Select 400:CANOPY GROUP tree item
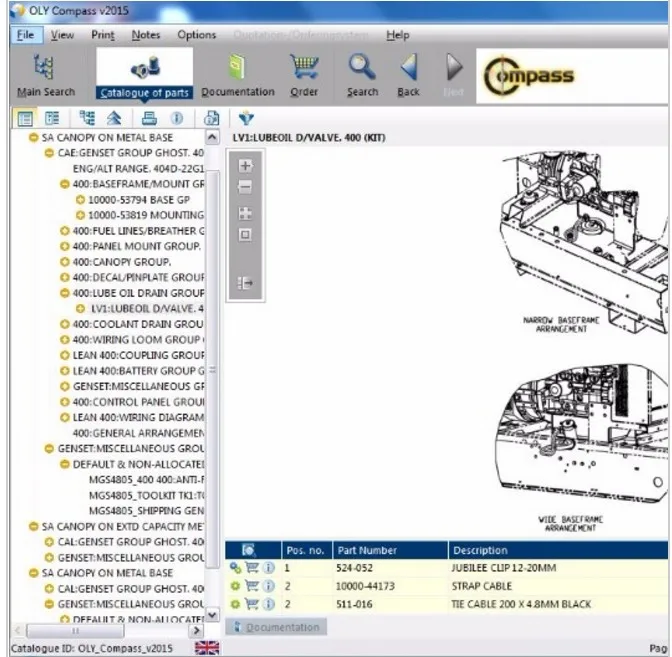 [x=122, y=262]
